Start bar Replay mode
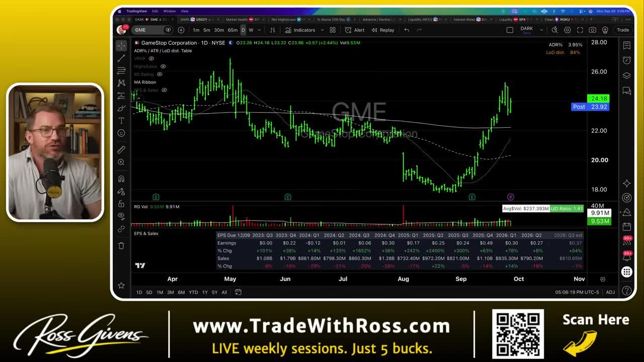 383,30
